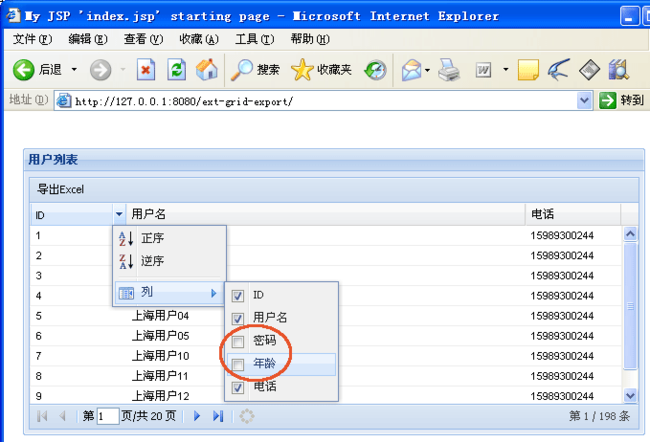650x442 pixels.
Task: Check the 年龄 column checkbox
Action: tap(238, 364)
